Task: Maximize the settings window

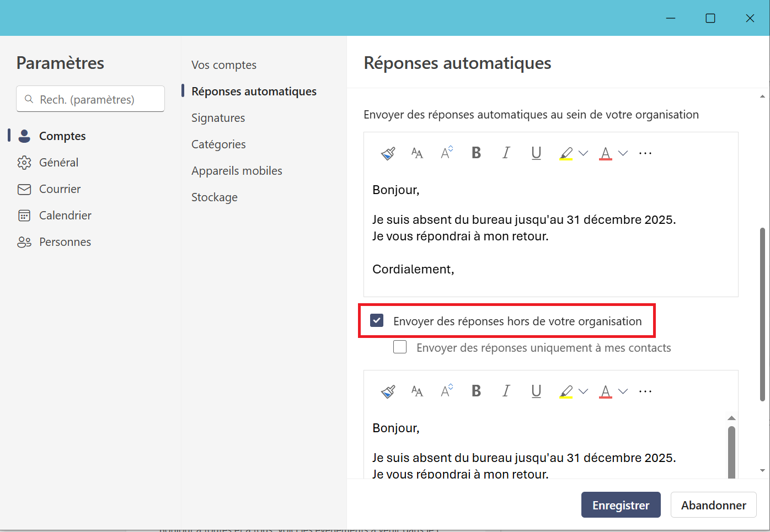Action: (710, 18)
